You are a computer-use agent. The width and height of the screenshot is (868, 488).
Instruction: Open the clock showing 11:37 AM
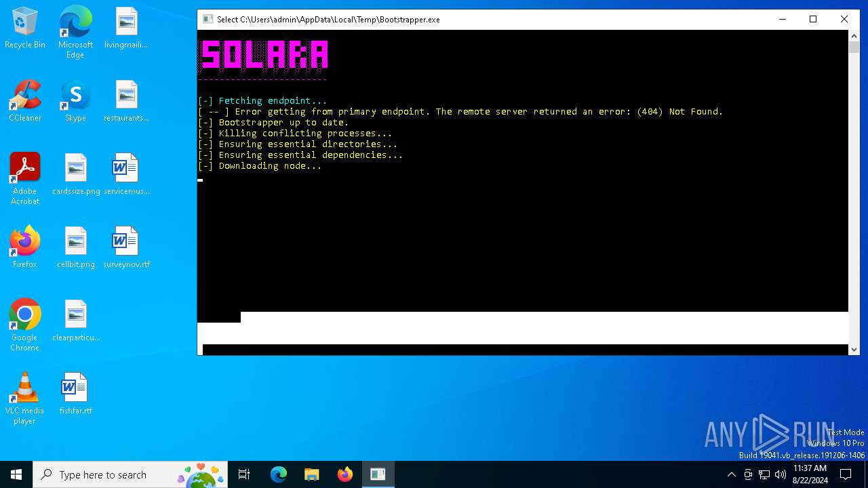(810, 474)
